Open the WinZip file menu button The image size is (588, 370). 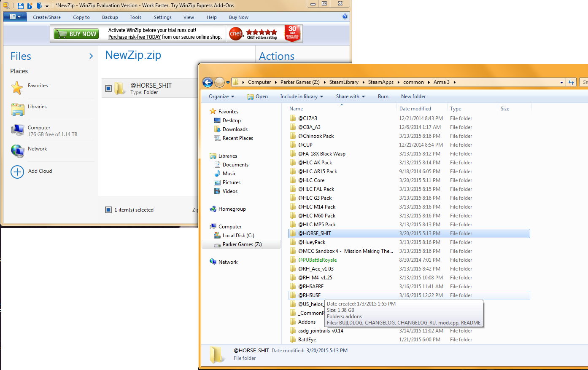(x=15, y=17)
